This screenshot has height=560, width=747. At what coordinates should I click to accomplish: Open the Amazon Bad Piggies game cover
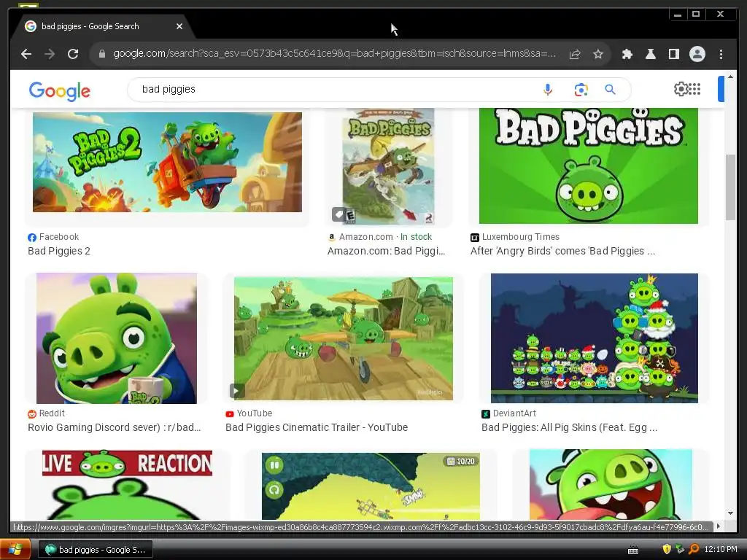point(388,166)
